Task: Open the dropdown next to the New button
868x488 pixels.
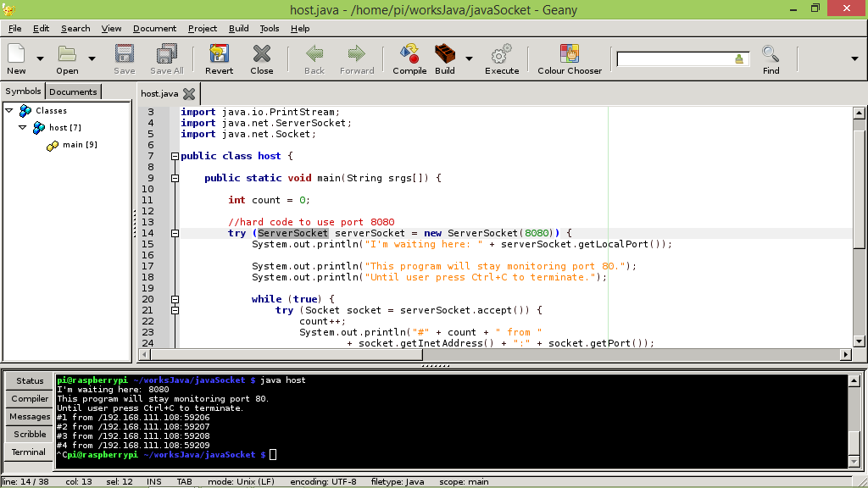Action: [40, 59]
